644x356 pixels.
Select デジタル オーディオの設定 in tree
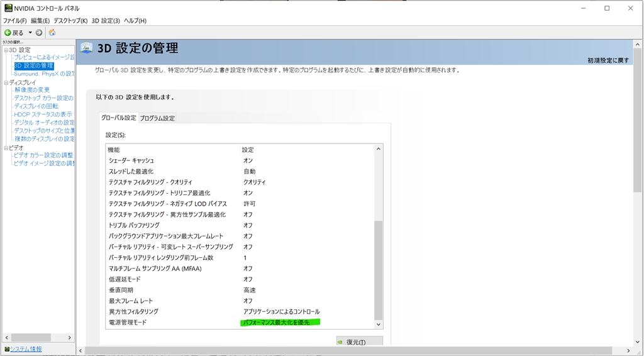click(44, 123)
